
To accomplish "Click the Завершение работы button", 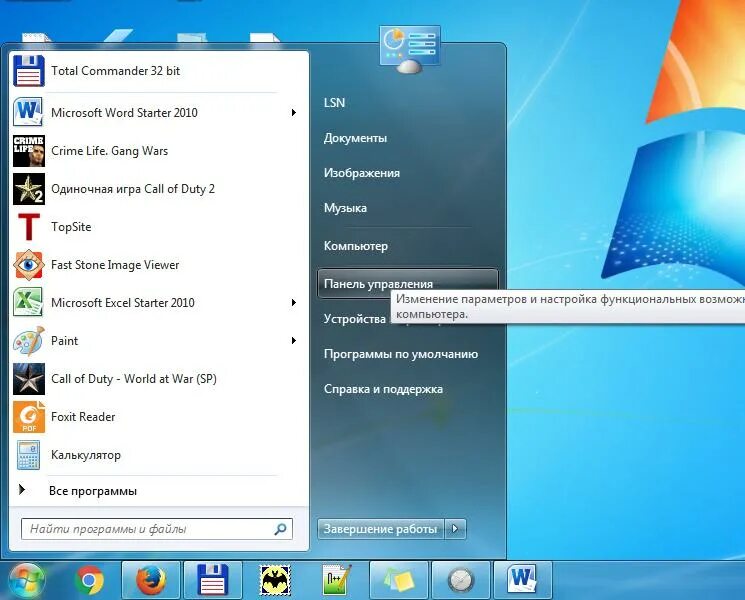I will [x=381, y=529].
